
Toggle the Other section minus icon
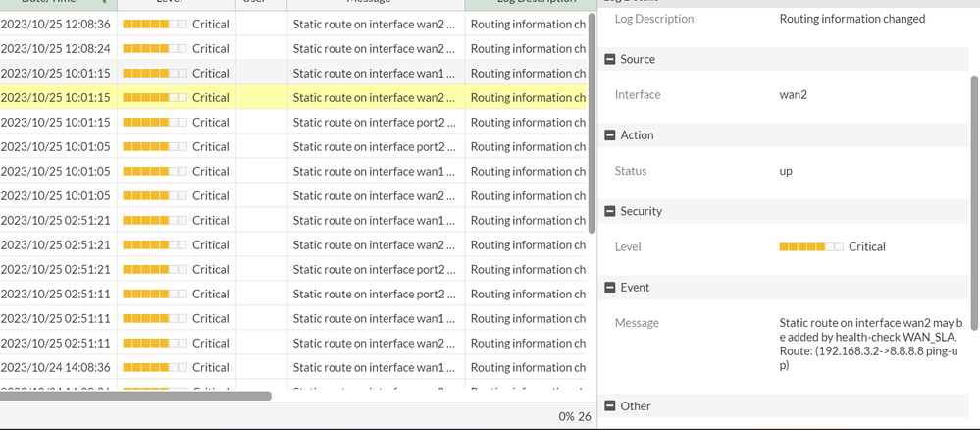(x=610, y=406)
